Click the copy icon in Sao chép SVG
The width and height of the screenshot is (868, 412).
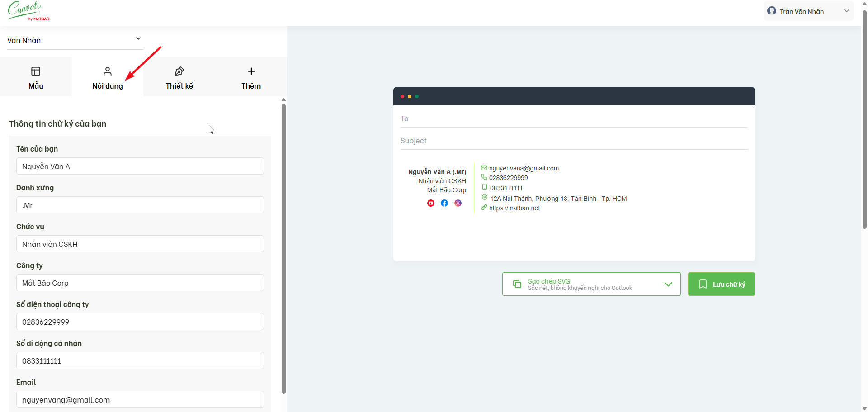pyautogui.click(x=517, y=284)
